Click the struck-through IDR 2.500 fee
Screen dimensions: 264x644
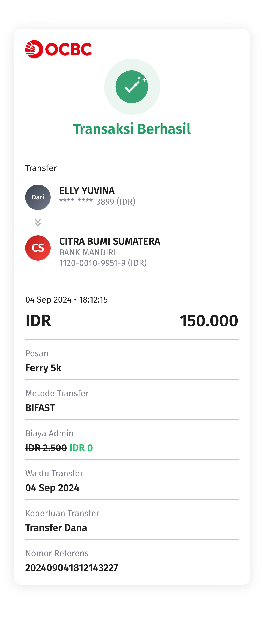pos(46,448)
